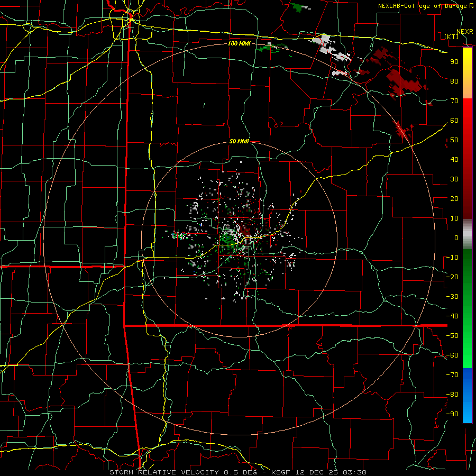Click the -90 scale value
Image resolution: width=476 pixels, height=476 pixels.
point(452,414)
